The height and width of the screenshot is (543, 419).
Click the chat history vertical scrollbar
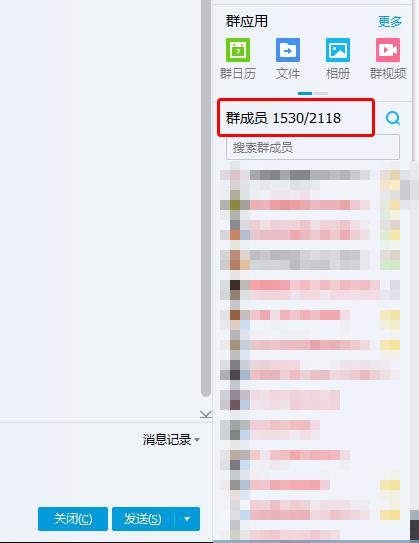click(206, 197)
